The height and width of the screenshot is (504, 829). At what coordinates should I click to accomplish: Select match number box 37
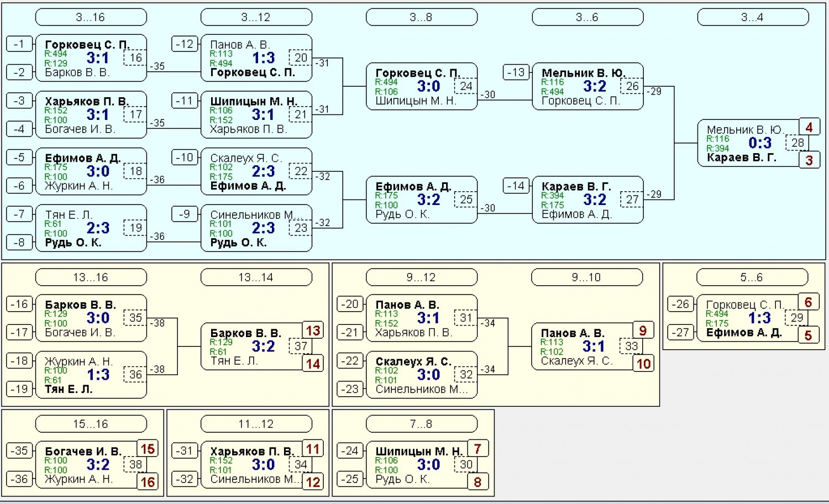301,346
